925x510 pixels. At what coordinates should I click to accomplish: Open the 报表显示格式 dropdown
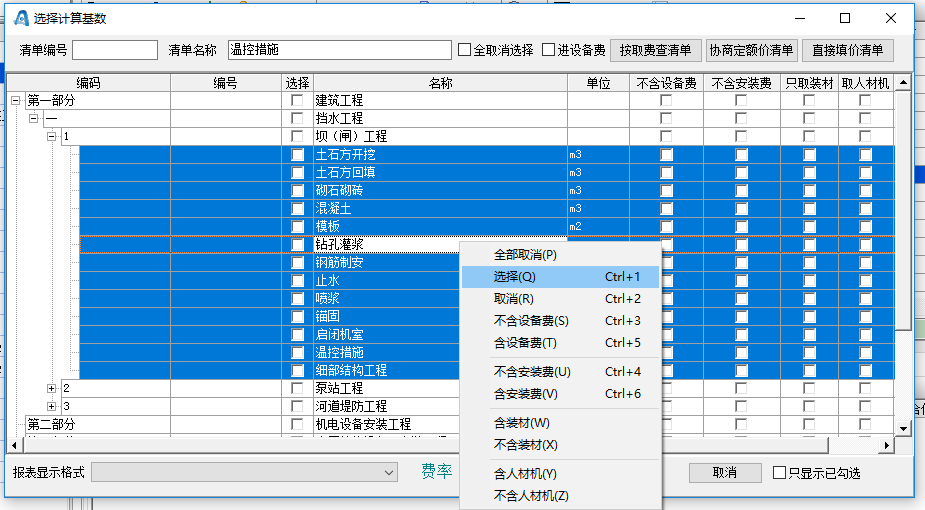tap(390, 472)
